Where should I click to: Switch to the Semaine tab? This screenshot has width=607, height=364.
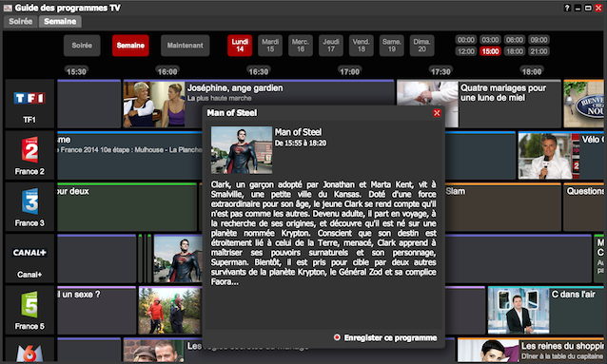60,22
